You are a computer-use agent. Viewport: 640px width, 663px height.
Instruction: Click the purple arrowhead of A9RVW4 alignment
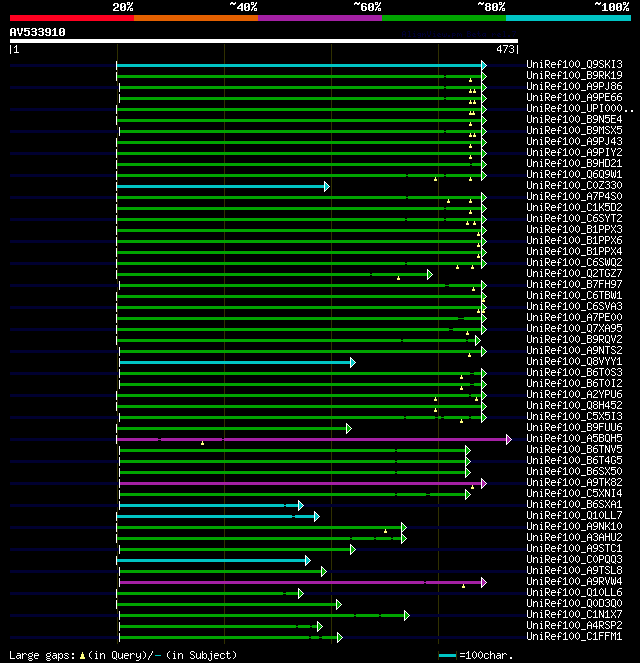tap(484, 583)
